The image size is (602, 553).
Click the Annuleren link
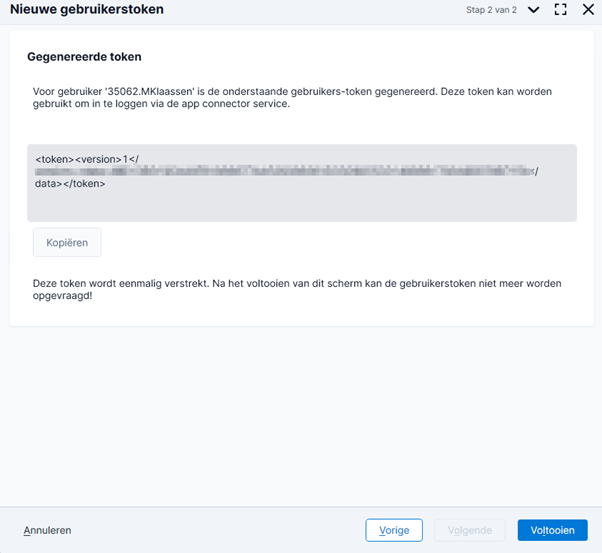(x=47, y=530)
